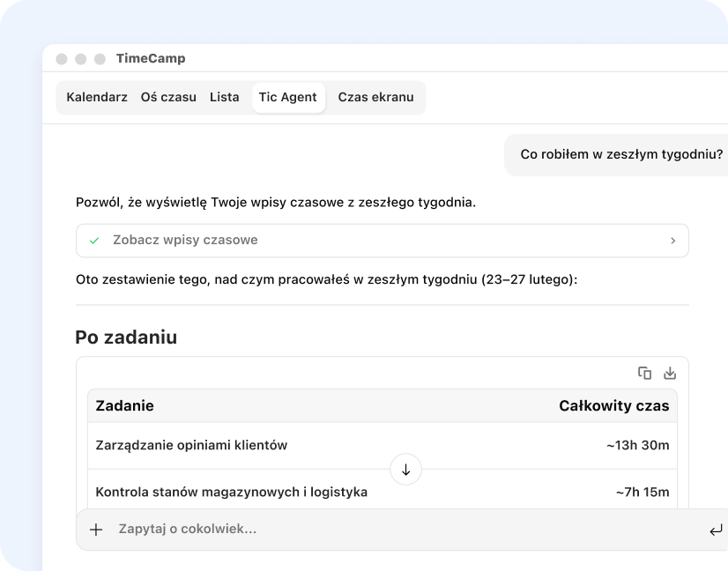Click the scroll-down arrow button
The width and height of the screenshot is (728, 571).
[x=405, y=470]
